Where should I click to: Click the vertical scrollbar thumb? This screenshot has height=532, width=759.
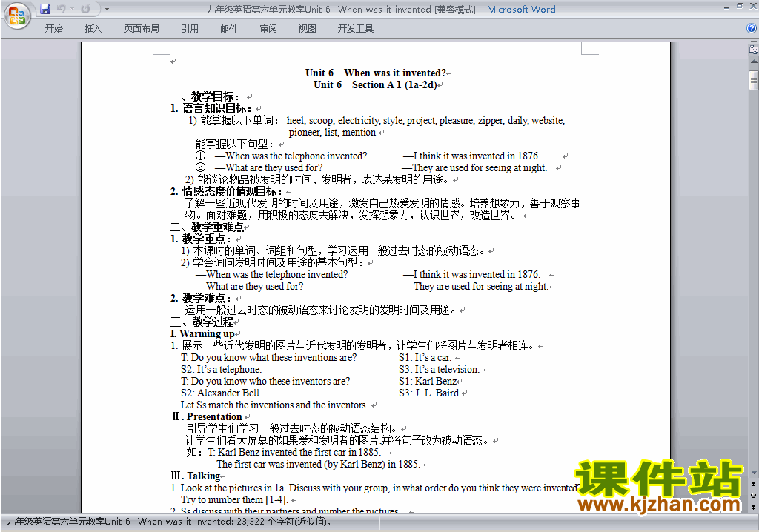754,80
